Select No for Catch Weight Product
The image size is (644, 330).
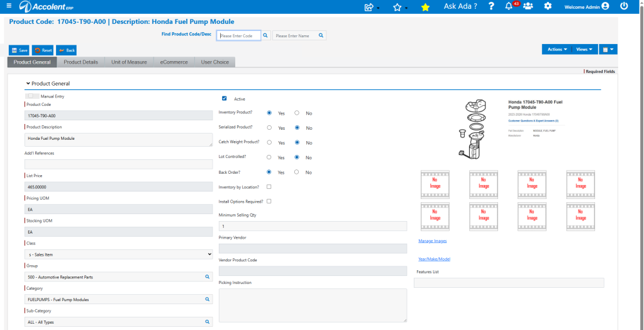[297, 142]
